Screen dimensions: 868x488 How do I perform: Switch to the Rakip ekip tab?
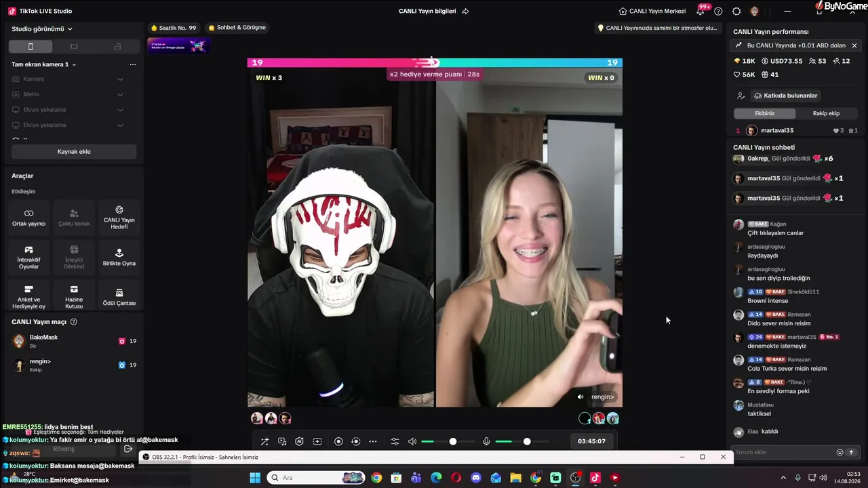[826, 113]
